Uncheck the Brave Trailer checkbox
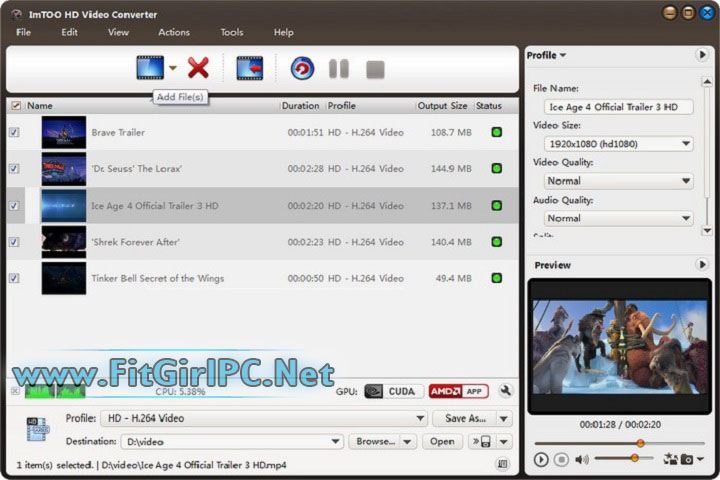The height and width of the screenshot is (480, 720). 14,132
